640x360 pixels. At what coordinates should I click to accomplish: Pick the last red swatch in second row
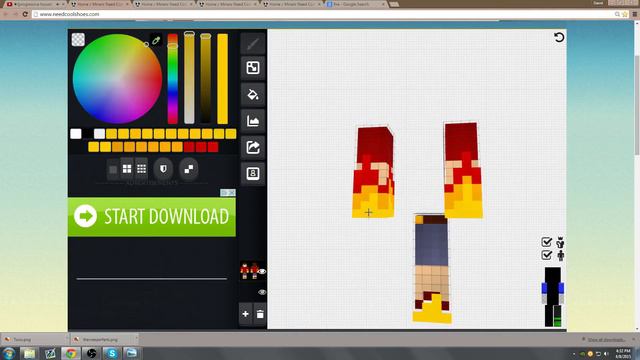[213, 147]
